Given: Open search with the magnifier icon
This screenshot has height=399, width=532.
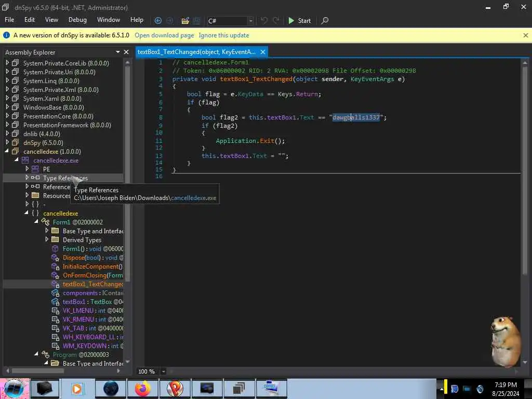Looking at the screenshot, I should (325, 21).
